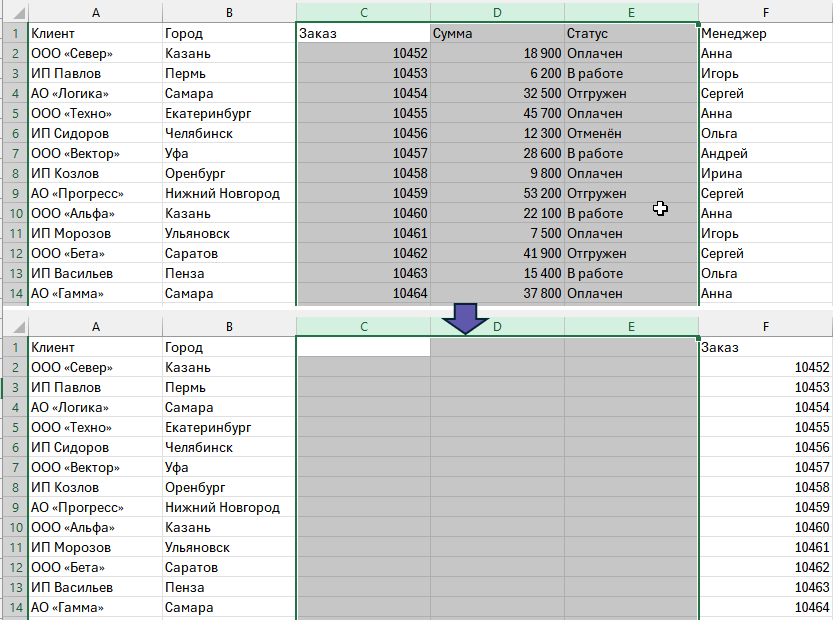The width and height of the screenshot is (833, 620).
Task: Click the manager cell "Андрей"
Action: point(765,153)
